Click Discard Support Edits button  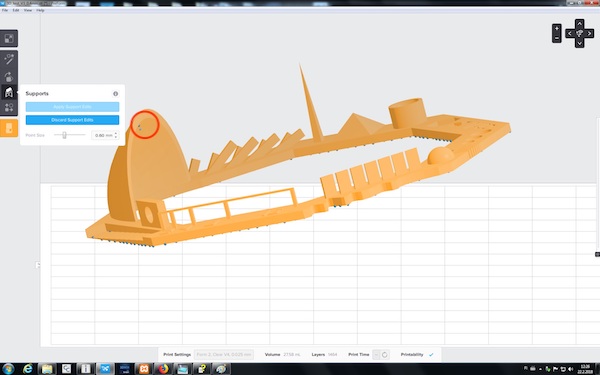coord(72,120)
